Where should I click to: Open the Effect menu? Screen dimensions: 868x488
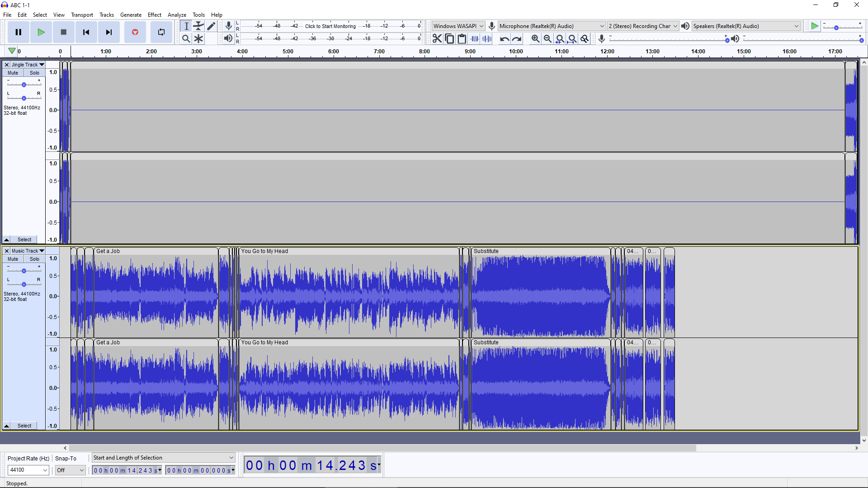tap(154, 15)
